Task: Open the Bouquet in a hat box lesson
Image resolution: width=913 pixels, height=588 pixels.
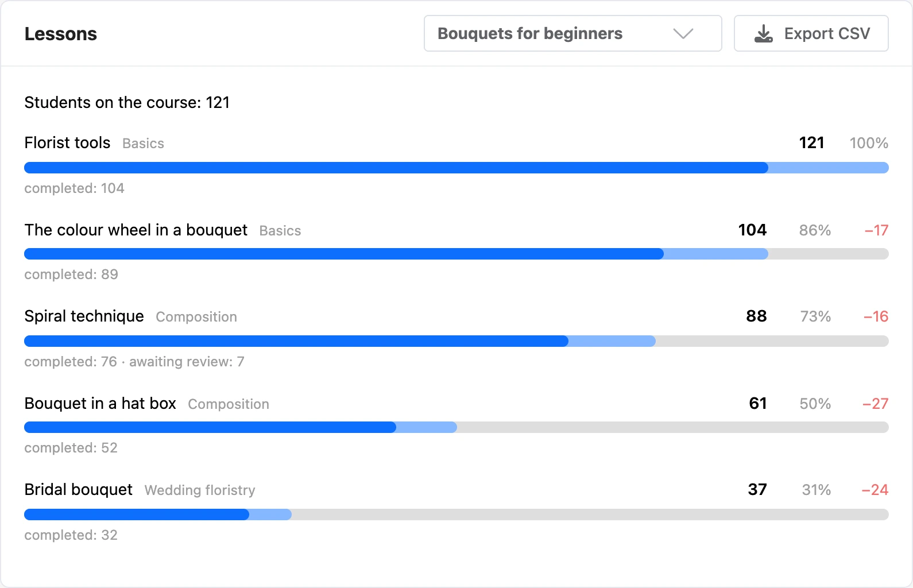Action: (100, 403)
